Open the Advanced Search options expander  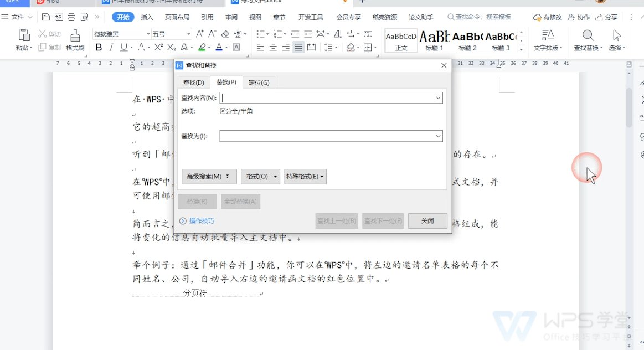click(209, 176)
